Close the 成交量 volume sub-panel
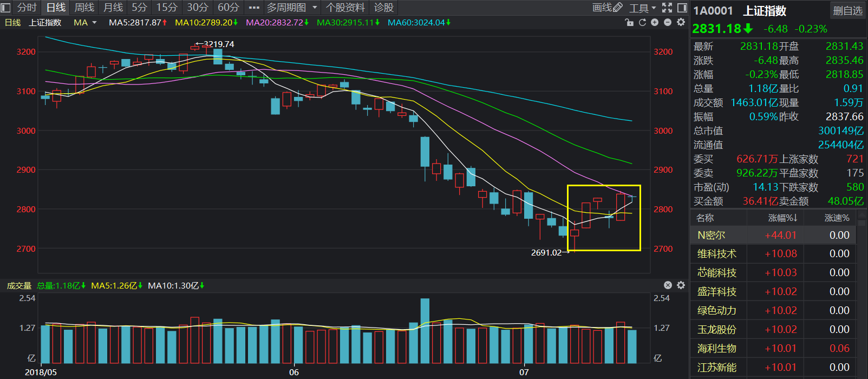Image resolution: width=868 pixels, height=379 pixels. coord(668,285)
